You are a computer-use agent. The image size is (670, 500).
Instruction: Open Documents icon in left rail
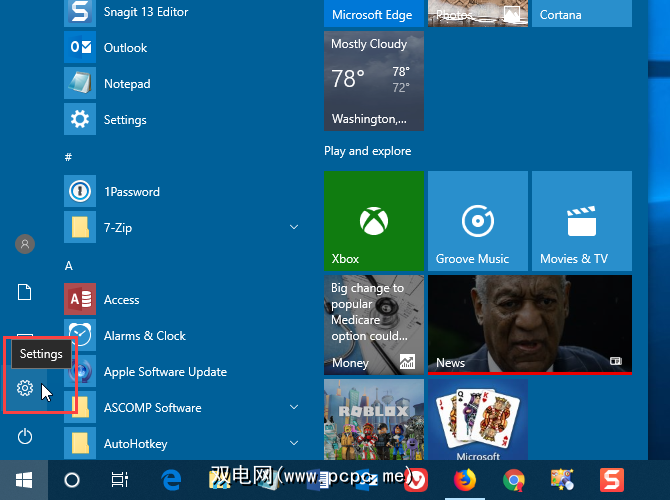pos(24,292)
